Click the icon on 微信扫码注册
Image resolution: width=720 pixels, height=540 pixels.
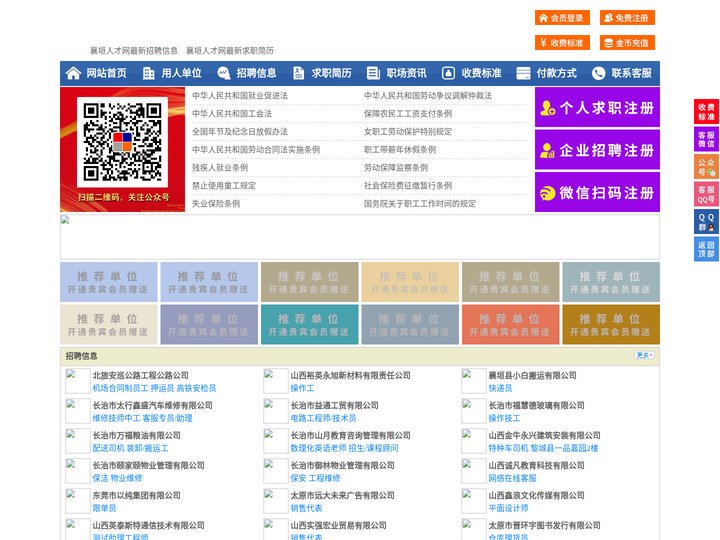click(547, 193)
